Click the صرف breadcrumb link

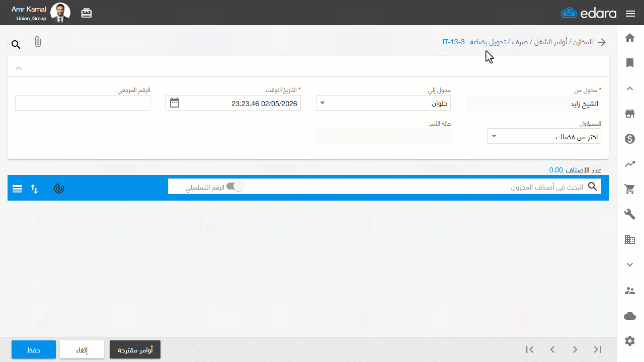(520, 42)
